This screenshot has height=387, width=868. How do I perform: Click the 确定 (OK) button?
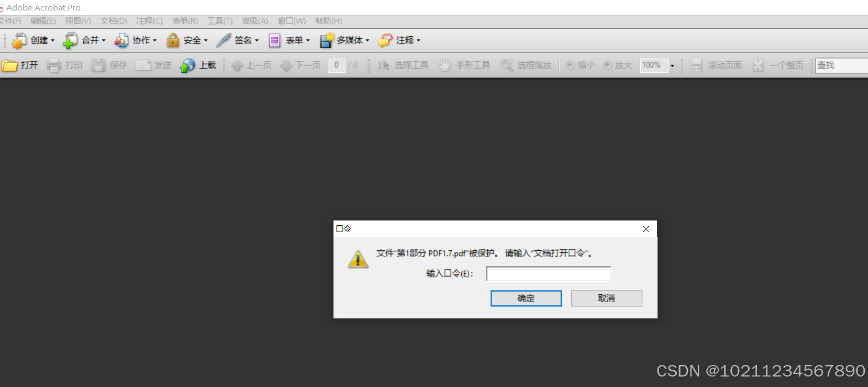526,298
